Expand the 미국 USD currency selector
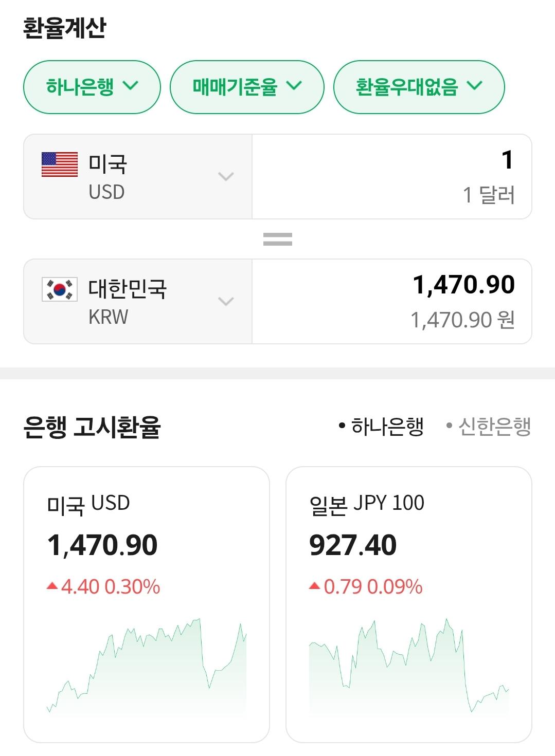This screenshot has height=756, width=555. (x=137, y=177)
